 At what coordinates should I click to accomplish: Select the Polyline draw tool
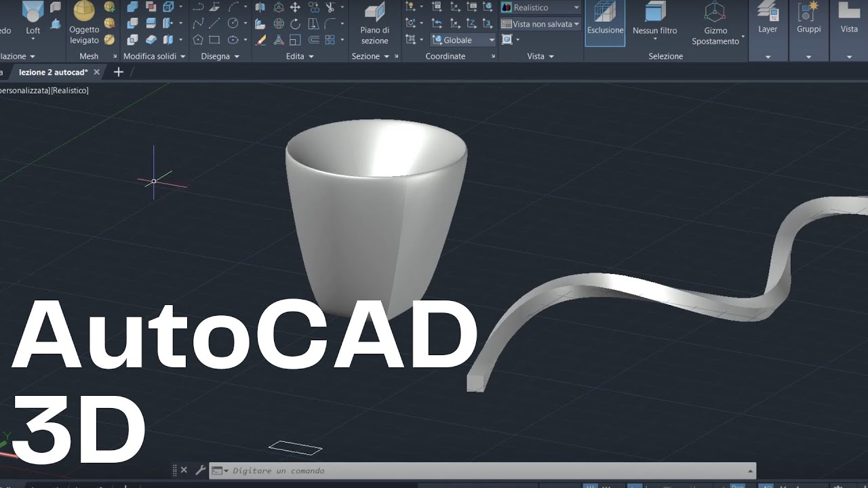coord(198,7)
